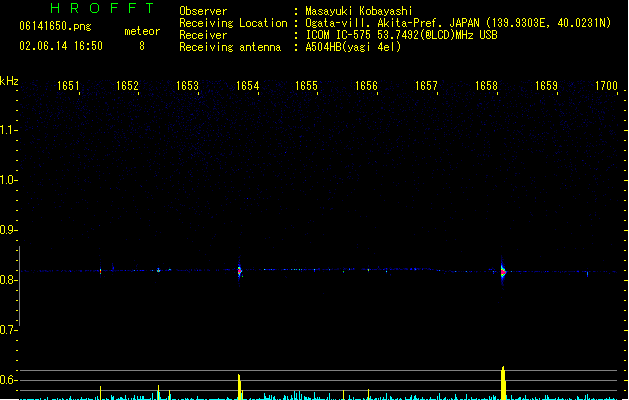Click the 1656 time tick label
Screen dimensions: 629x400
(x=366, y=86)
